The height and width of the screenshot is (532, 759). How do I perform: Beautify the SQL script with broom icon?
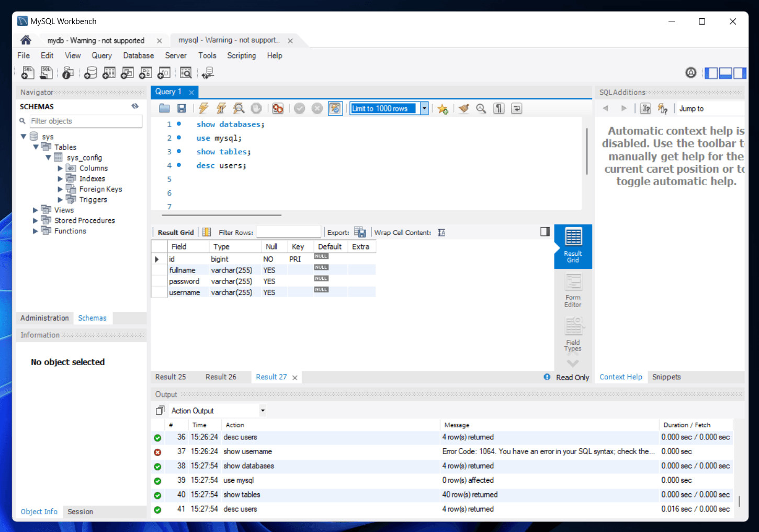[x=463, y=108]
